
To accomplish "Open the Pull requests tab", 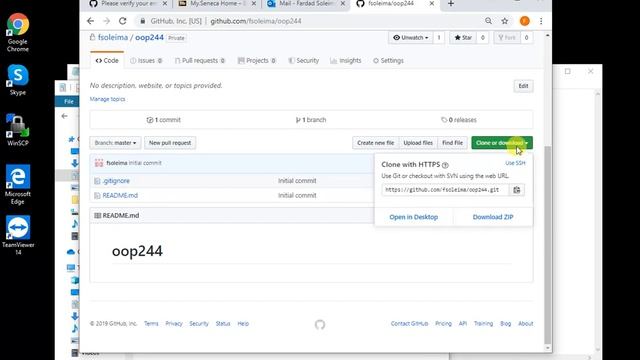I will pyautogui.click(x=200, y=60).
